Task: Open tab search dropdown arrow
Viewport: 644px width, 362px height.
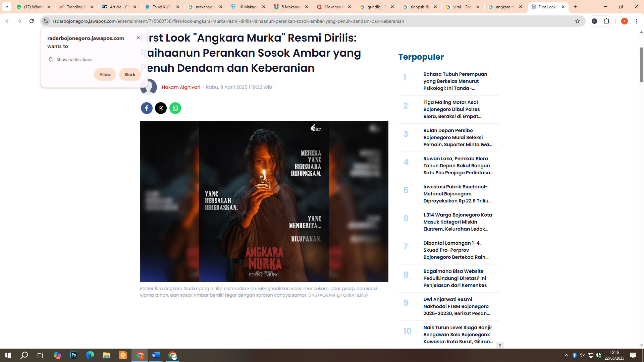Action: pos(6,7)
